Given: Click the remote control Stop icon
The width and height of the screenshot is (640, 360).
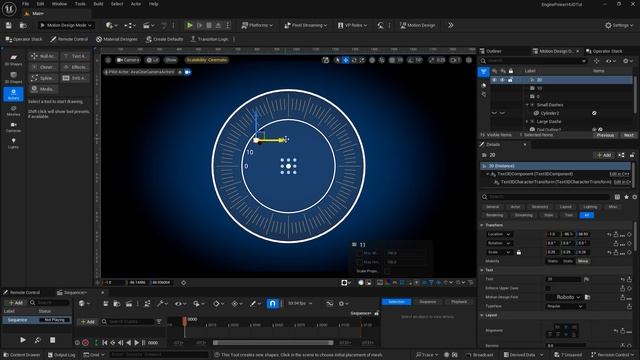Looking at the screenshot, I should click(53, 340).
